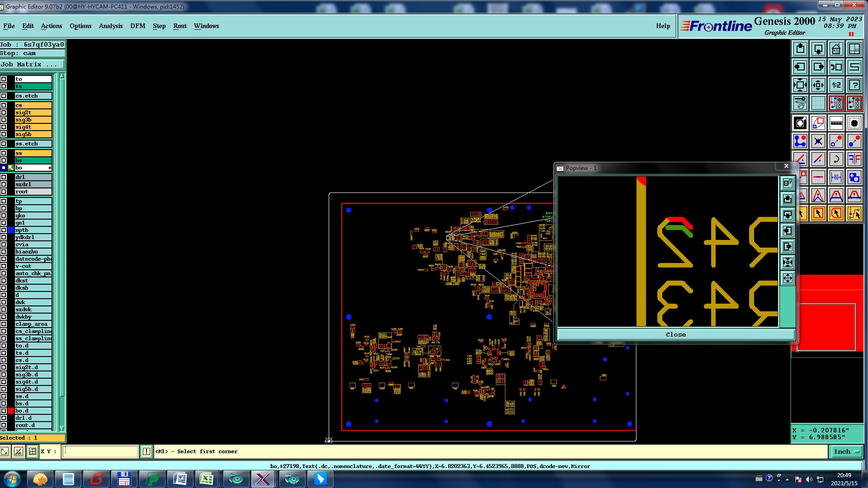Toggle the checkbox for layer drl
The width and height of the screenshot is (868, 488).
[4, 177]
